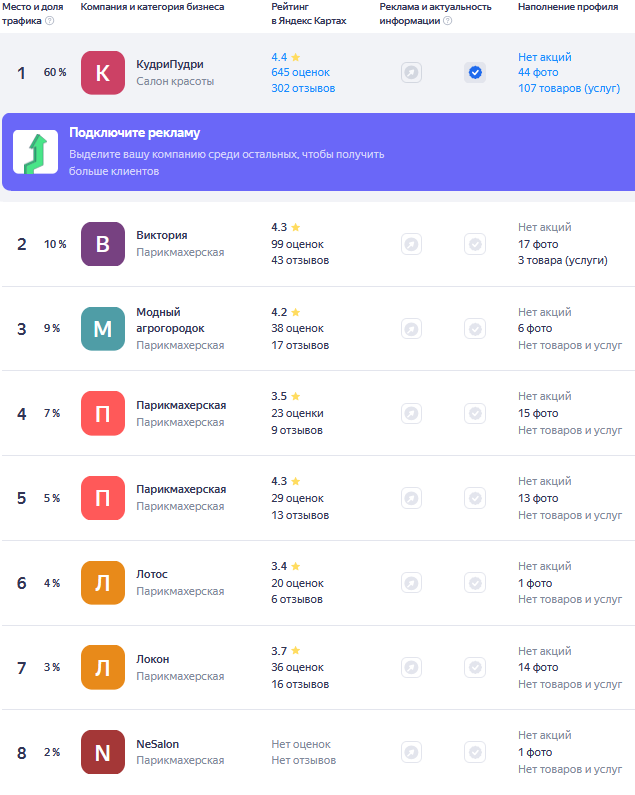Click the advertising icon for Модный агрогородок
Screen dimensions: 635x795
411,329
